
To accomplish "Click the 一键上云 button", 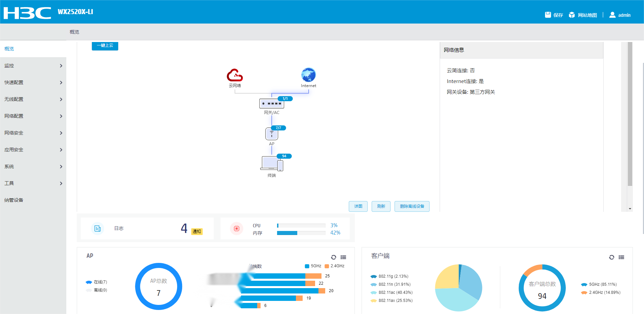I will pyautogui.click(x=105, y=46).
